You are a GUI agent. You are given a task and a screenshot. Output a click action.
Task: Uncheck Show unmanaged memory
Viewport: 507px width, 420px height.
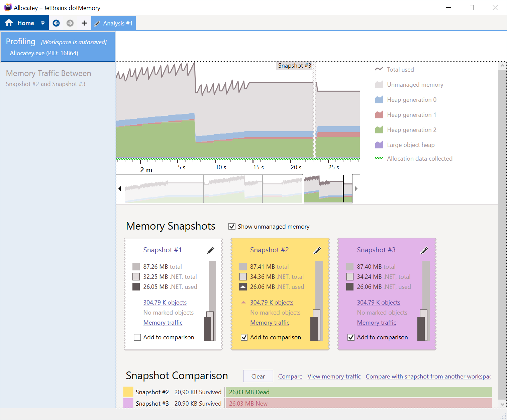232,227
